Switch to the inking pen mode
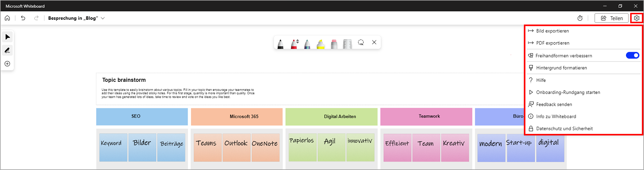The image size is (644, 170). point(7,50)
